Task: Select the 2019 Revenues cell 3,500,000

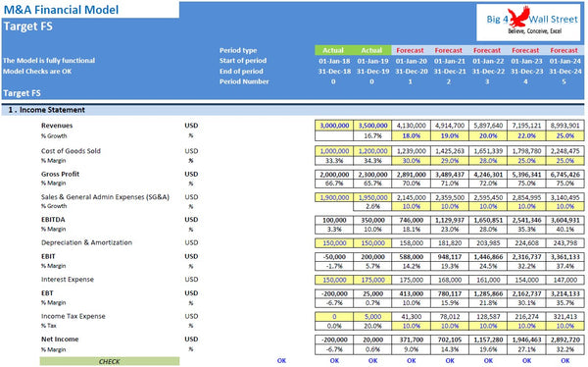Action: pos(372,126)
